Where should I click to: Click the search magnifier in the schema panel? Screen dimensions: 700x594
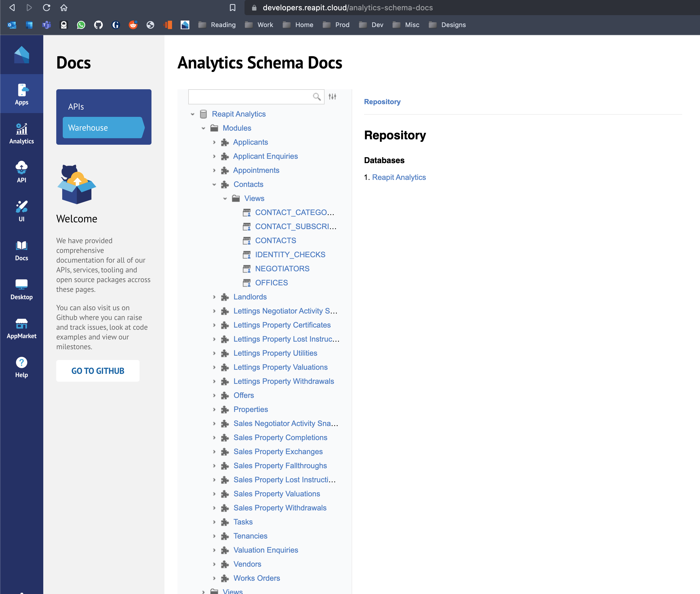point(316,97)
